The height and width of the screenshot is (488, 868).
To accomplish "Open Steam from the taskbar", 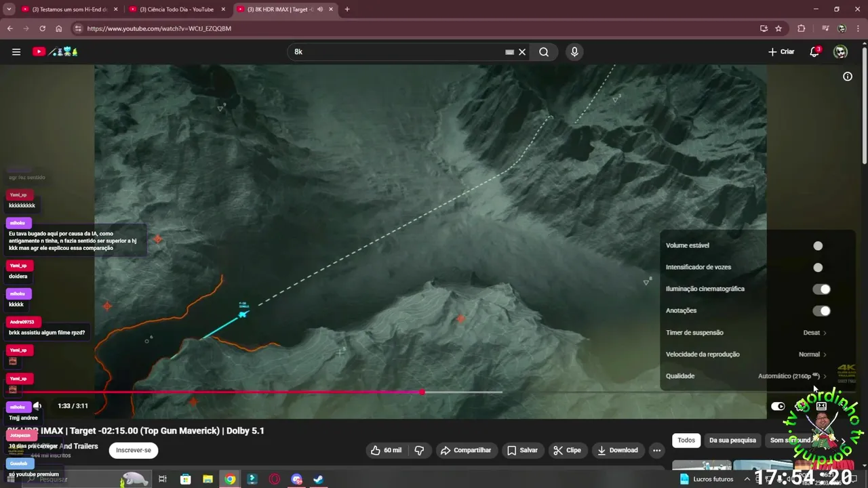I will click(318, 479).
